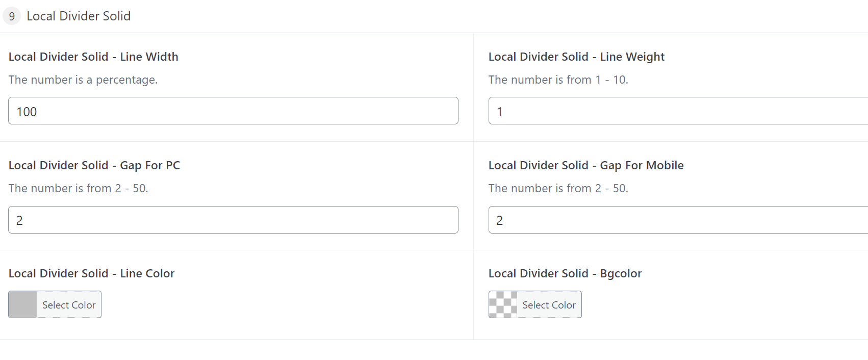
Task: Open the gray Line Color swatch
Action: [x=22, y=304]
